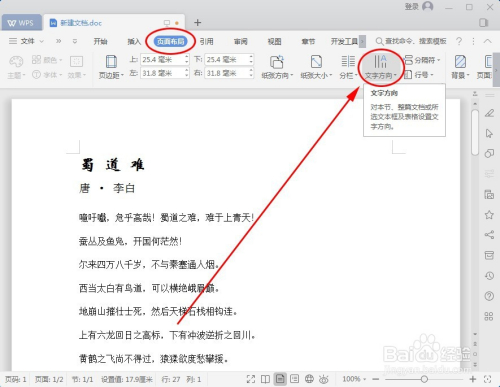
Task: Click the pencil icon in right sidebar
Action: point(489,113)
